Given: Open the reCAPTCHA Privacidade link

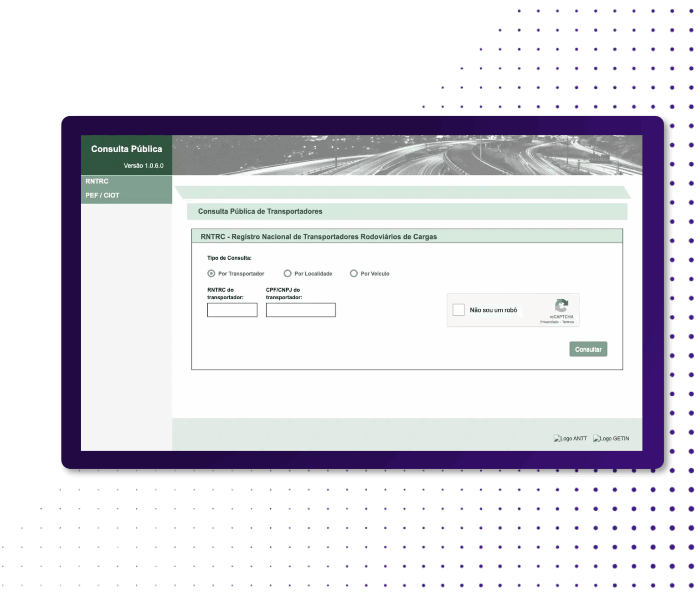Looking at the screenshot, I should (x=549, y=322).
